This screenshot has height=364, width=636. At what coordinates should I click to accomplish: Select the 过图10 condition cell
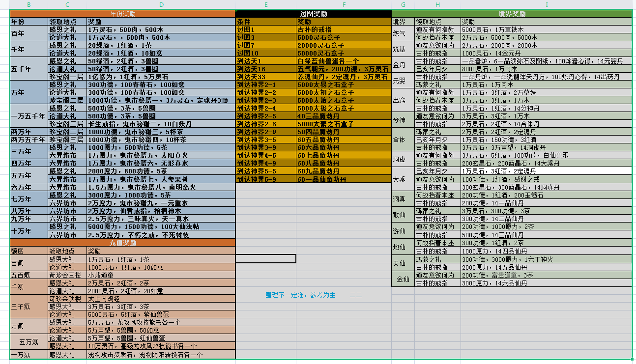(266, 53)
